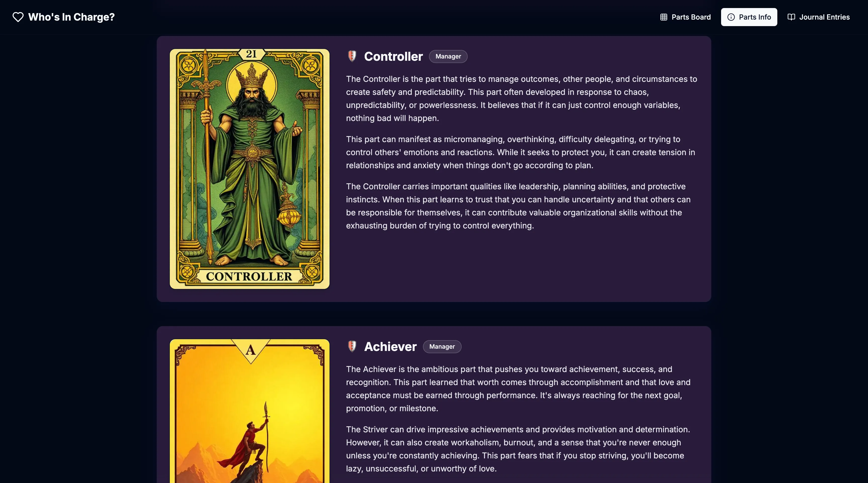Select the Parts Info tab

[x=749, y=17]
